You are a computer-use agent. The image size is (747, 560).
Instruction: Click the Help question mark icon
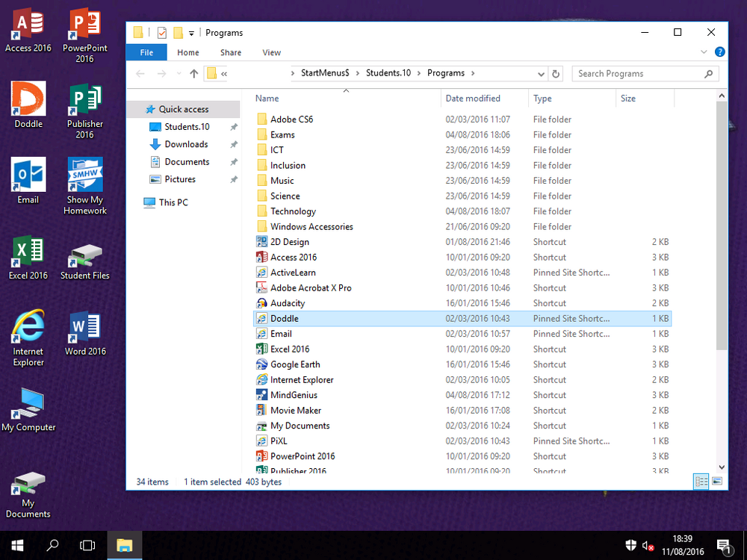point(720,52)
